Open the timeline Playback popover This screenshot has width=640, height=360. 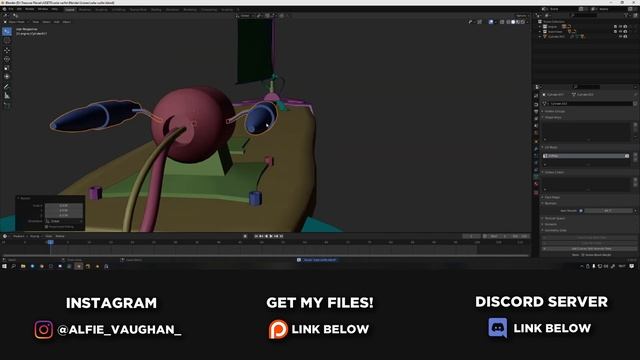tap(19, 236)
